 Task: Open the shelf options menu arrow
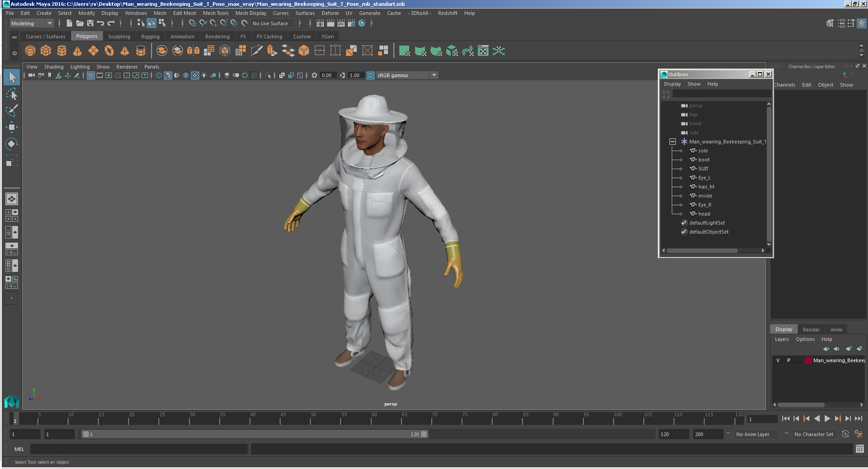pos(14,37)
